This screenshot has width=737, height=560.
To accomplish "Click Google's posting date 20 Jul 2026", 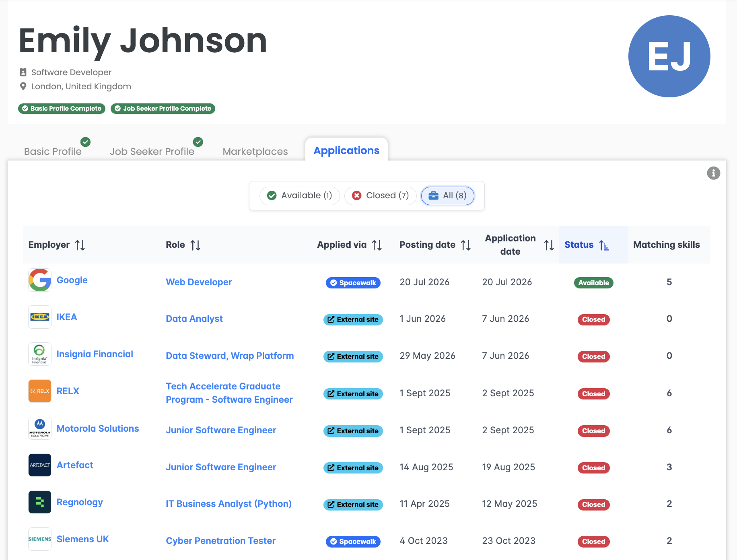I will pos(424,282).
